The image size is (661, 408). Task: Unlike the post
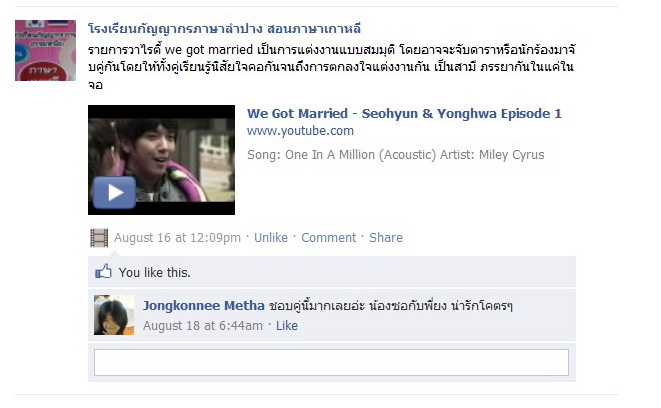pos(271,238)
